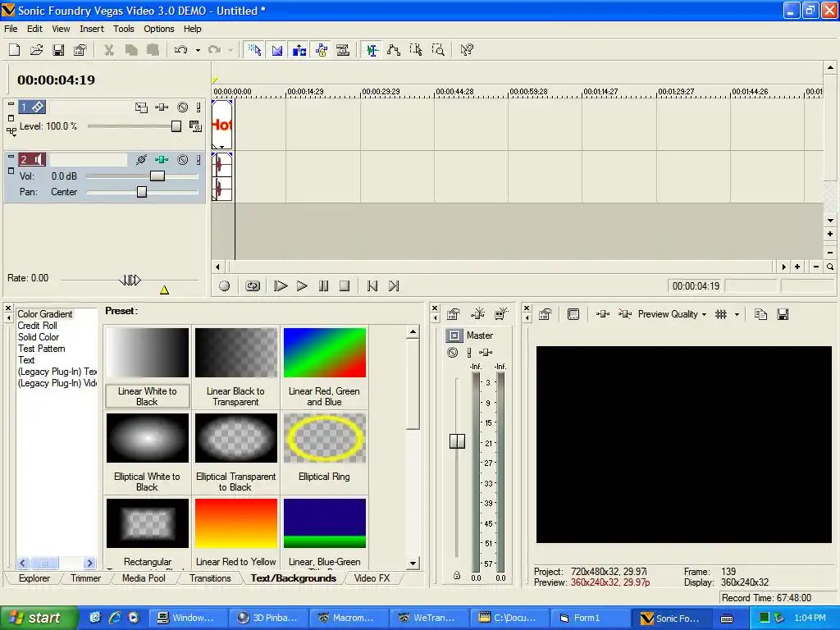This screenshot has width=840, height=630.
Task: Click the New project icon in toolbar
Action: click(15, 50)
